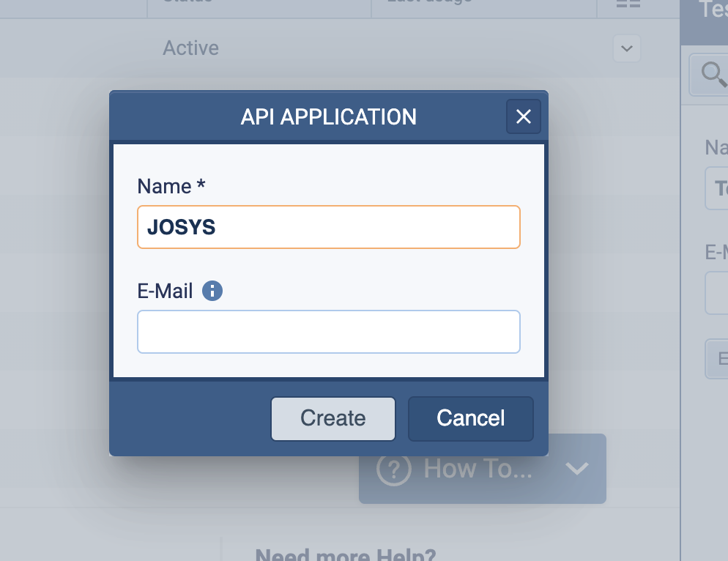Click the magnifier search icon
728x561 pixels.
710,73
